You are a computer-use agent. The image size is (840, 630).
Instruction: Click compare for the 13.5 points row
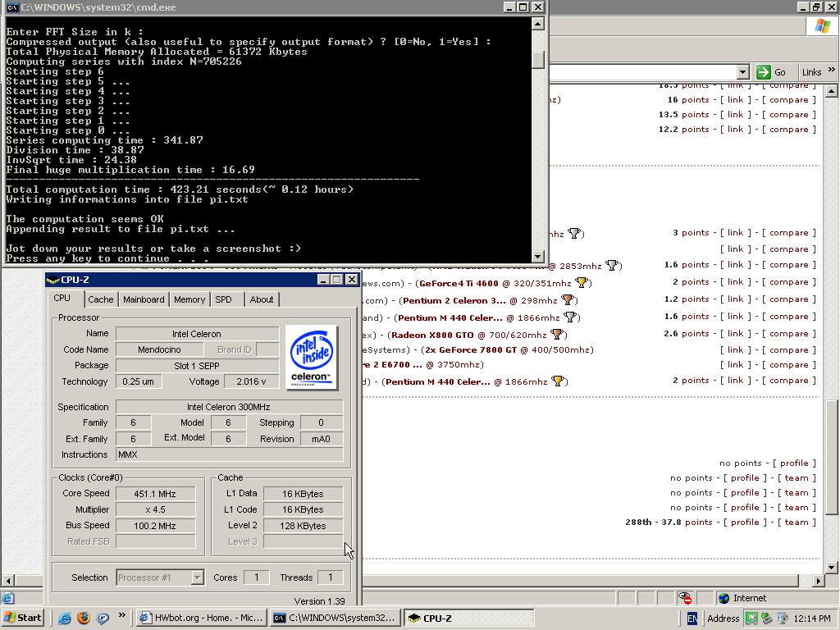pyautogui.click(x=788, y=115)
